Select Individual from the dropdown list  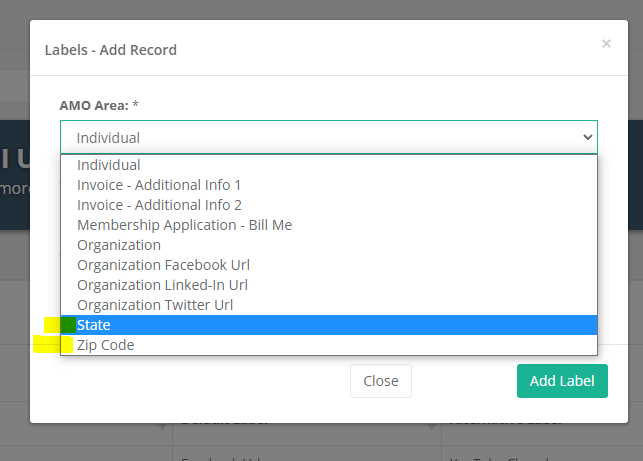click(x=109, y=165)
